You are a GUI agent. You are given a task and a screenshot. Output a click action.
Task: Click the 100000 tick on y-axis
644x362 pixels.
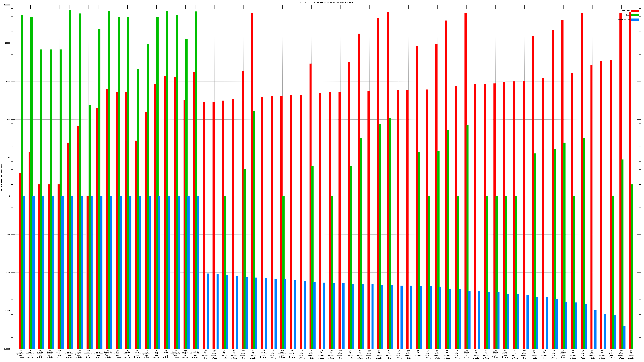(7, 5)
